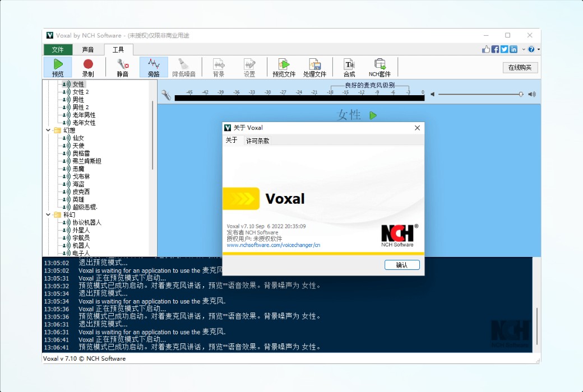Select the 男性 voice in tree

78,100
